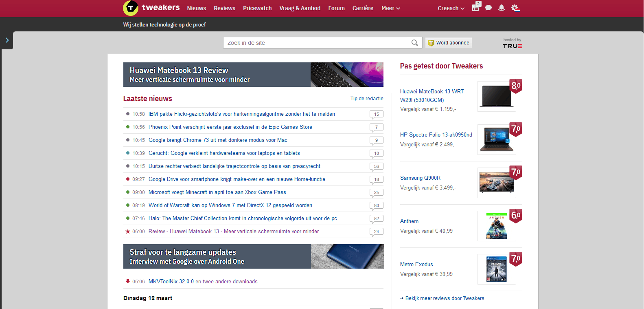Image resolution: width=644 pixels, height=309 pixels.
Task: Open the Anthem product link
Action: click(x=409, y=221)
